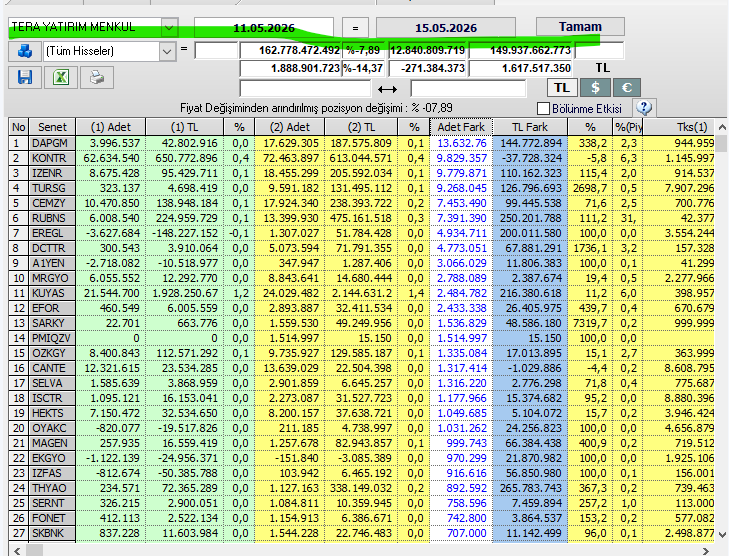Click the horizontal scrollbar left arrow
Screen dimensions: 729x556
17,551
